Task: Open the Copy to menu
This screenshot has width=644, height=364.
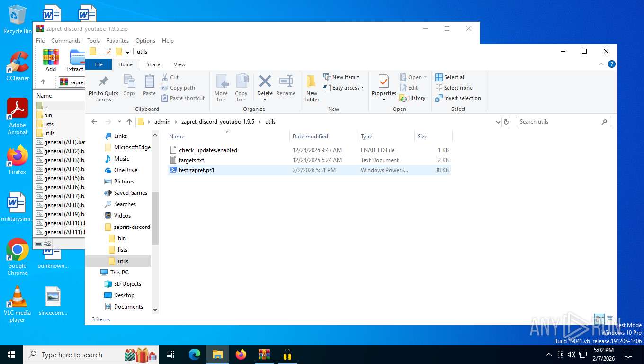Action: click(x=241, y=88)
